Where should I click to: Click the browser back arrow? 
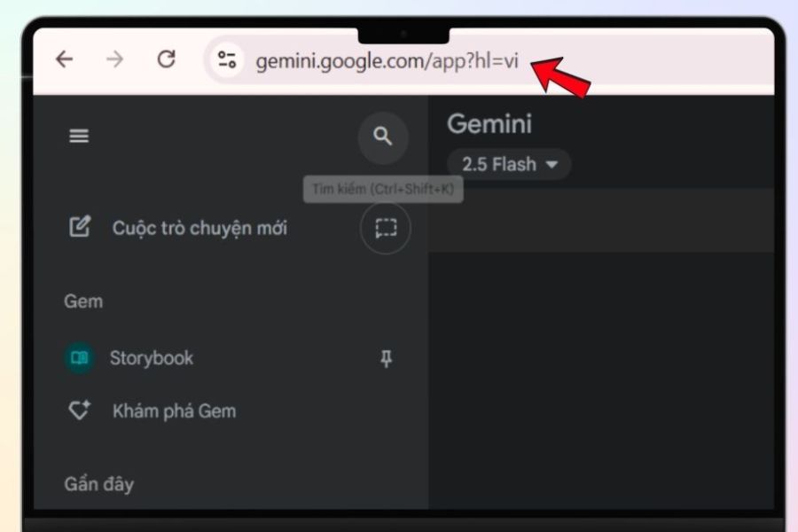[64, 59]
